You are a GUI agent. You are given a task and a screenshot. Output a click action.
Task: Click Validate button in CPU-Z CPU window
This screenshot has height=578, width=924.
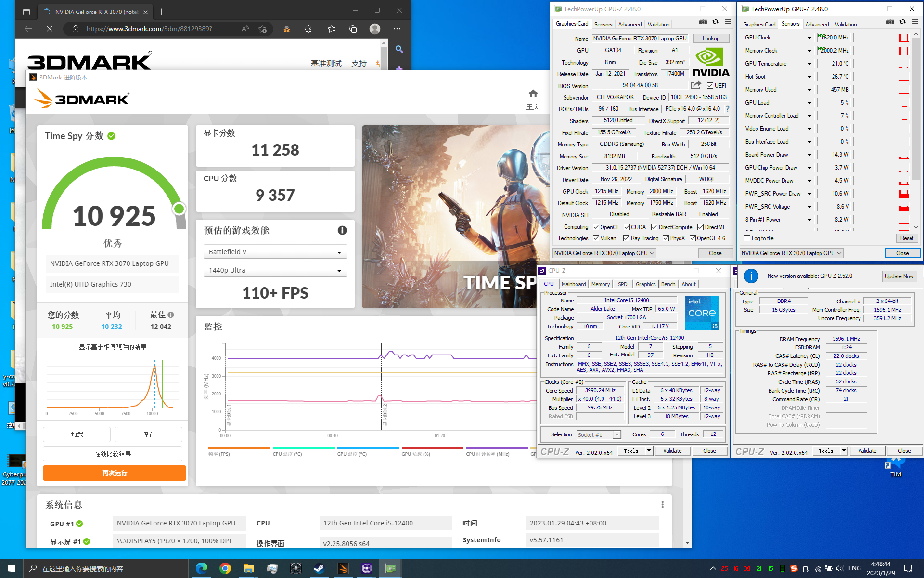click(672, 451)
